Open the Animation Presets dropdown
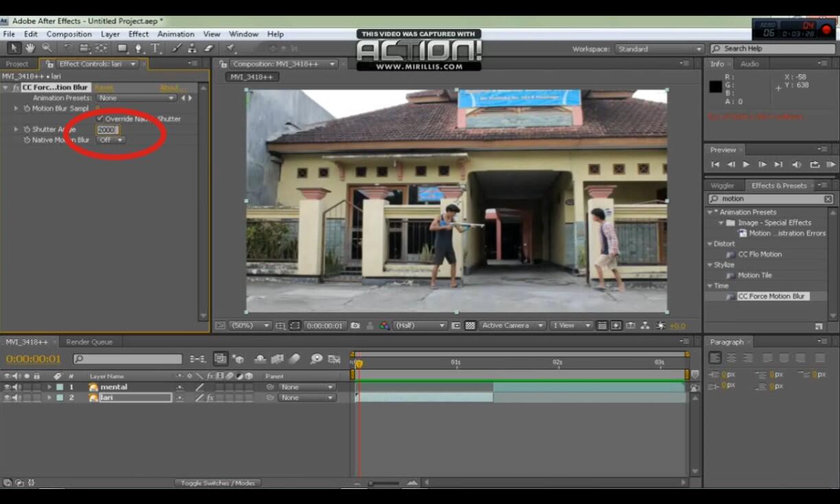Screen dimensions: 840x504 tap(137, 98)
